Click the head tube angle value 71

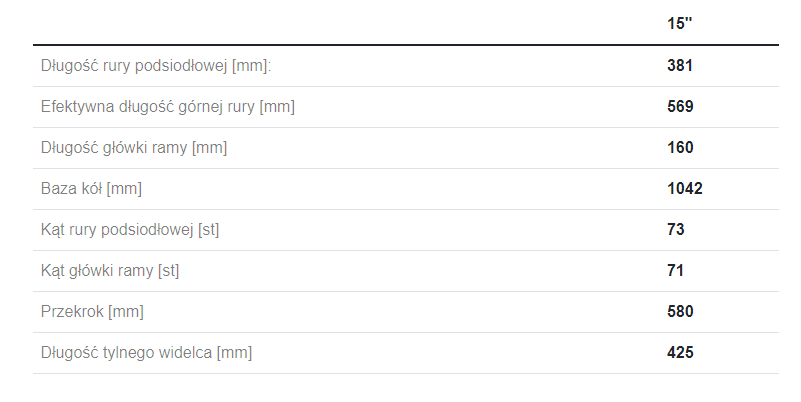click(x=676, y=271)
